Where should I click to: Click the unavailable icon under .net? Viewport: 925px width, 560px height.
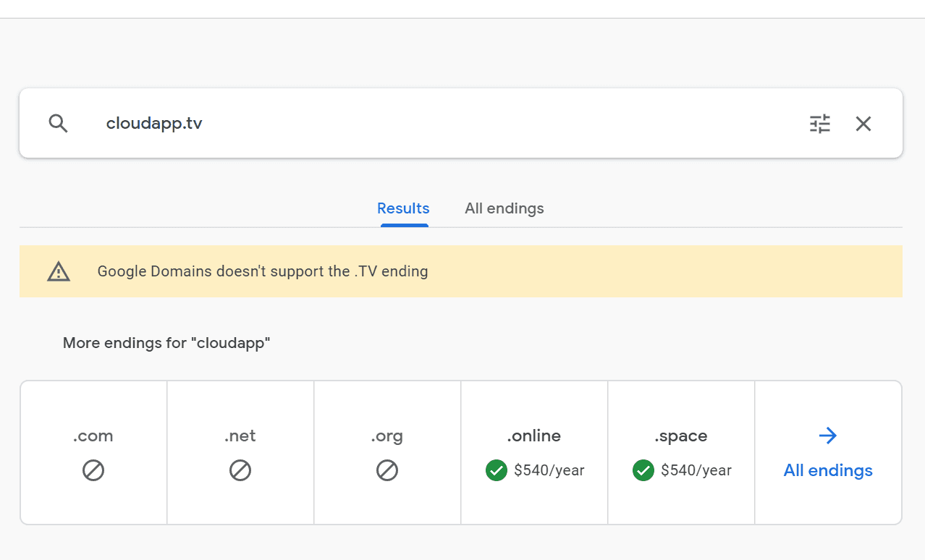pos(240,470)
